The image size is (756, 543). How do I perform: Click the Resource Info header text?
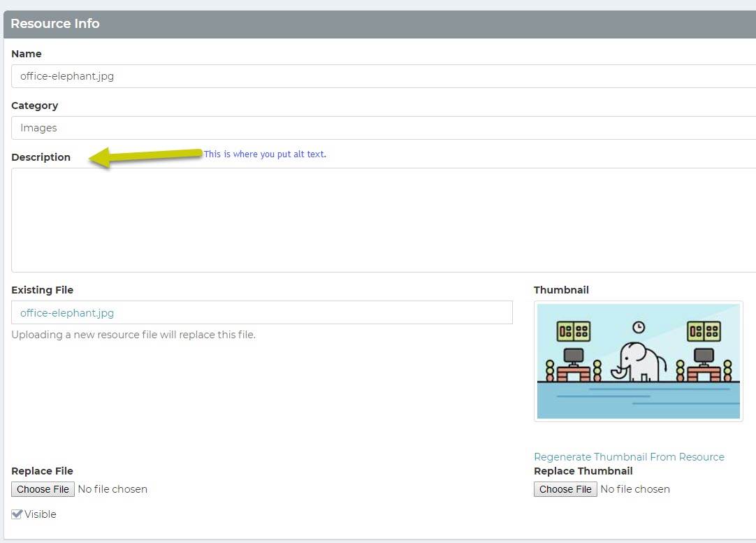tap(55, 24)
